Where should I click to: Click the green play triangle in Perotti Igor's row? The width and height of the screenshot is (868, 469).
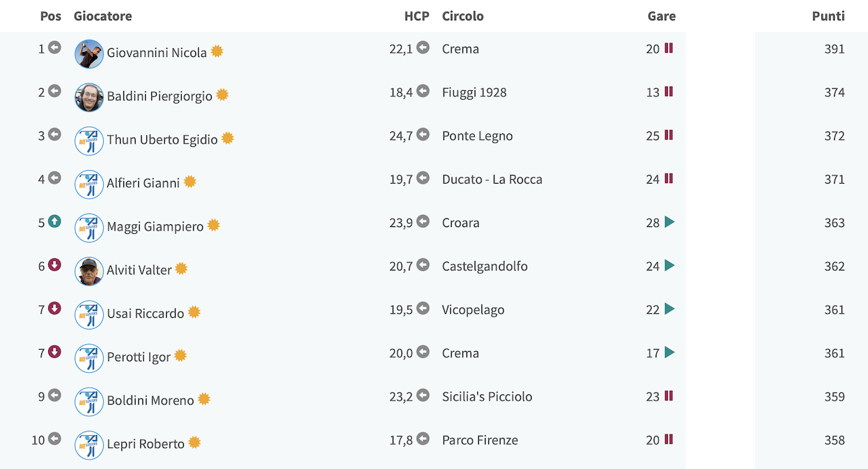[669, 352]
